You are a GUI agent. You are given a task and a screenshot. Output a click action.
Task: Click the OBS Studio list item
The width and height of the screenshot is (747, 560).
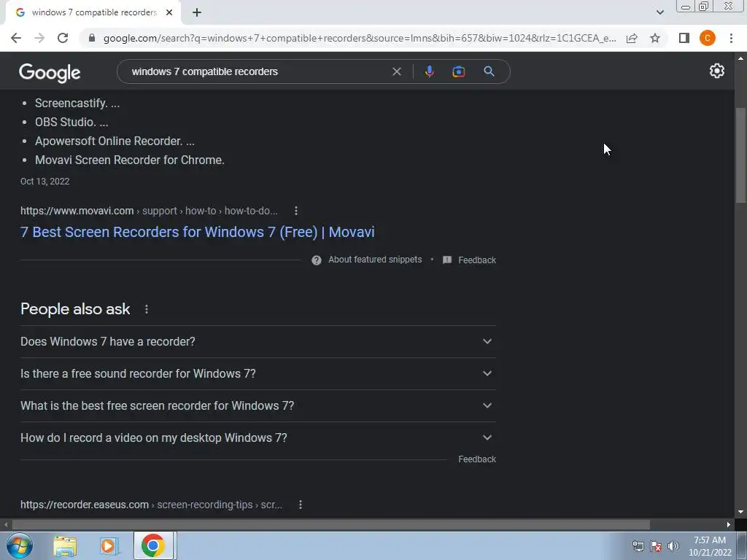(71, 122)
